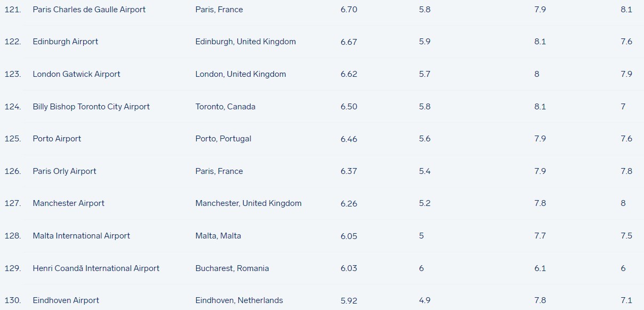Click the rank number 125.
644x310 pixels.
(x=13, y=139)
